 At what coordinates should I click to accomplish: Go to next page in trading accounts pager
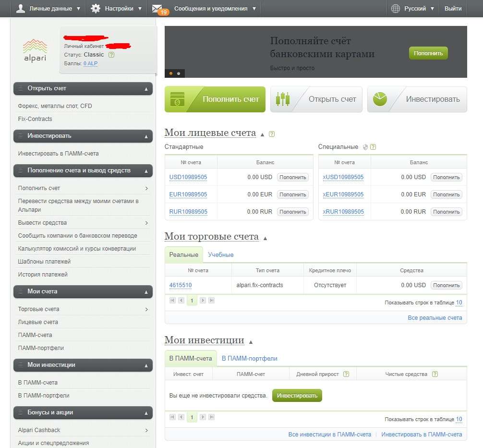203,301
